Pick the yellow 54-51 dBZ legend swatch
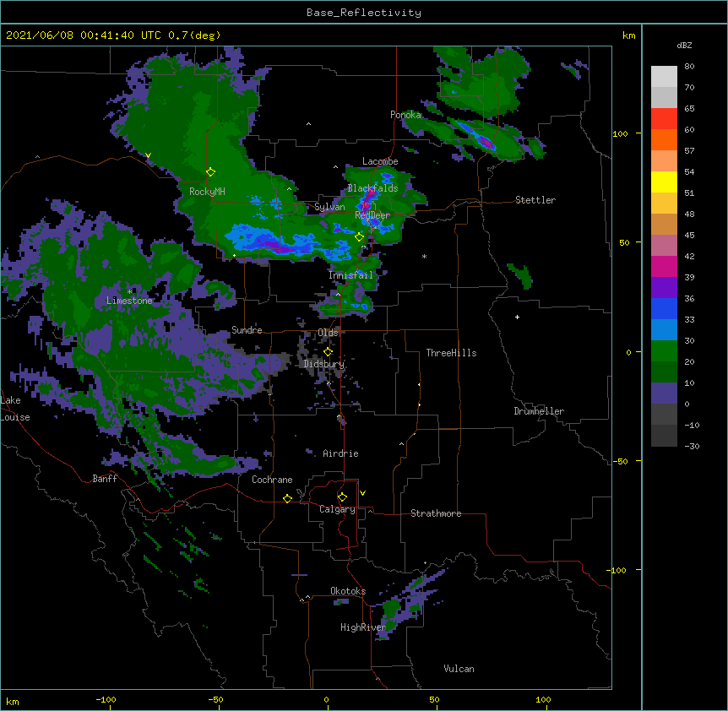728x711 pixels. (x=664, y=182)
